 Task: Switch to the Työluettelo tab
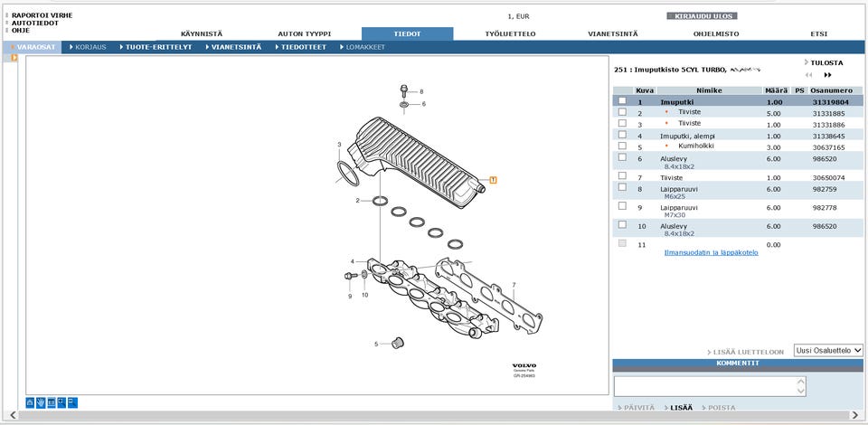(x=510, y=33)
